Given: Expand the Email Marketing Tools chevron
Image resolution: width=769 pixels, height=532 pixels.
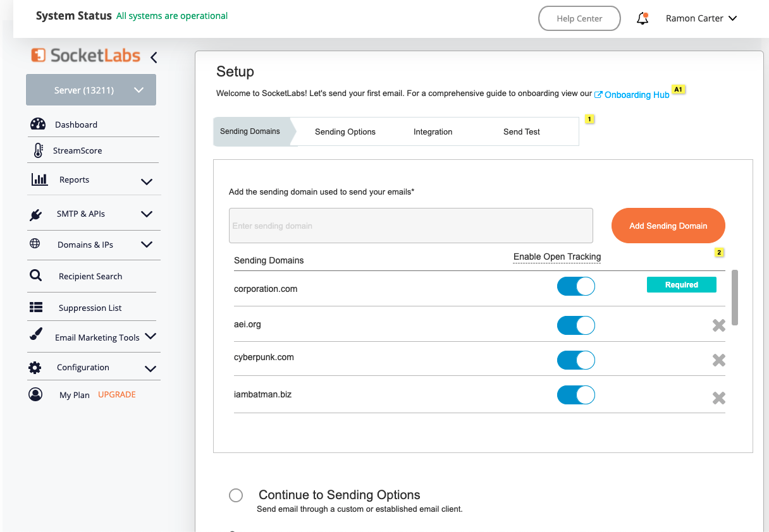Looking at the screenshot, I should tap(151, 336).
